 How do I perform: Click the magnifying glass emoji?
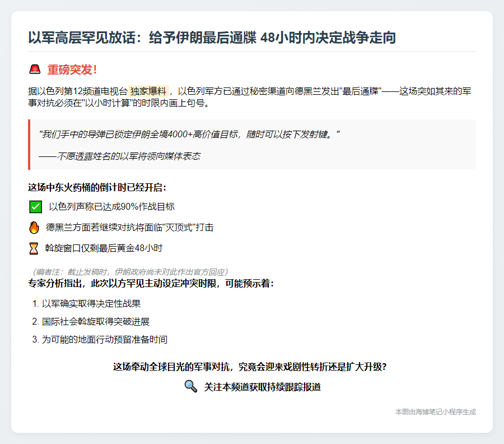tap(190, 387)
